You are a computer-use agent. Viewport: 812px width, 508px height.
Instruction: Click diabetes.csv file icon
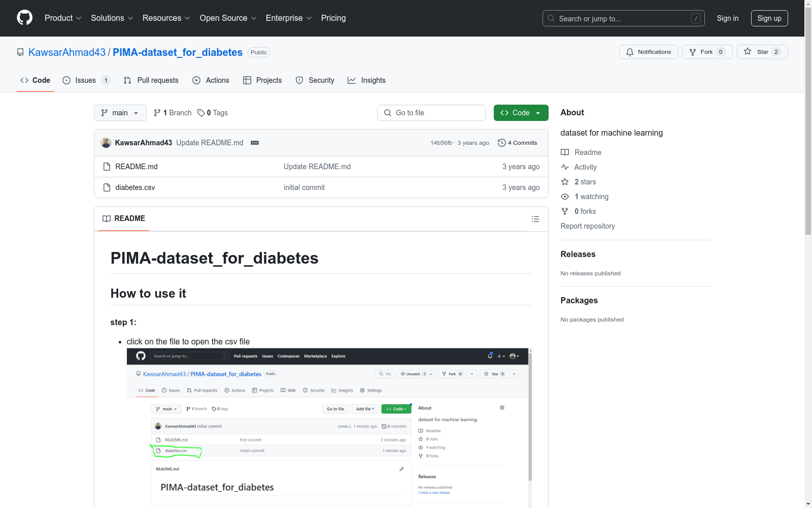[107, 187]
